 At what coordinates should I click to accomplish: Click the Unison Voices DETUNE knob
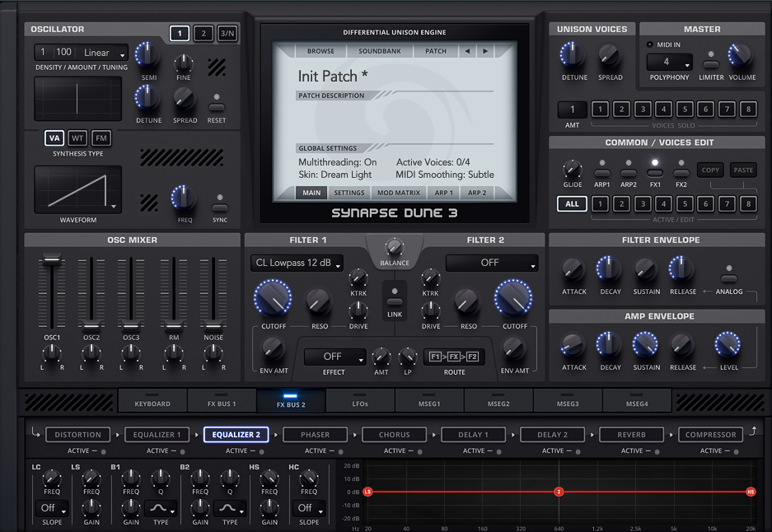573,55
